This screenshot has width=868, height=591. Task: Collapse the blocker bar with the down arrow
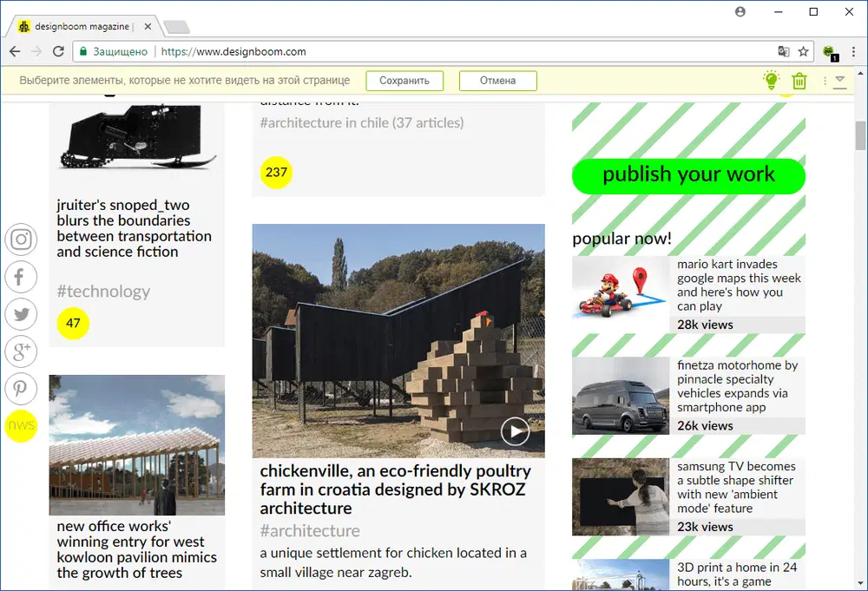[x=839, y=81]
